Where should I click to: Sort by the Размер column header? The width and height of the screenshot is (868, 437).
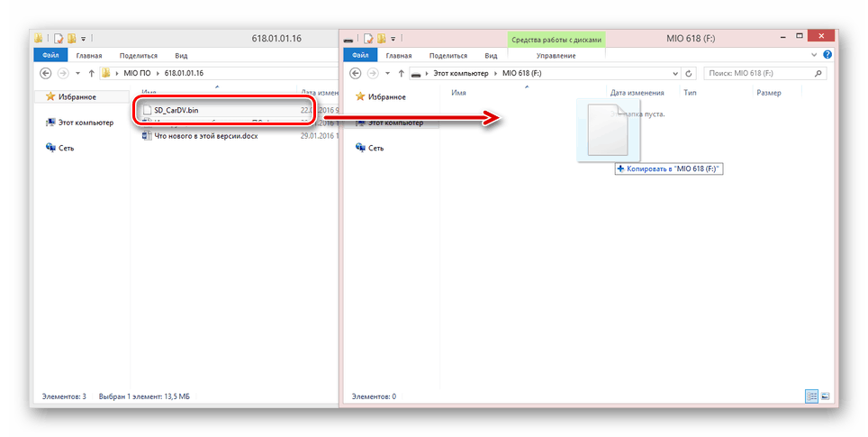click(x=768, y=93)
